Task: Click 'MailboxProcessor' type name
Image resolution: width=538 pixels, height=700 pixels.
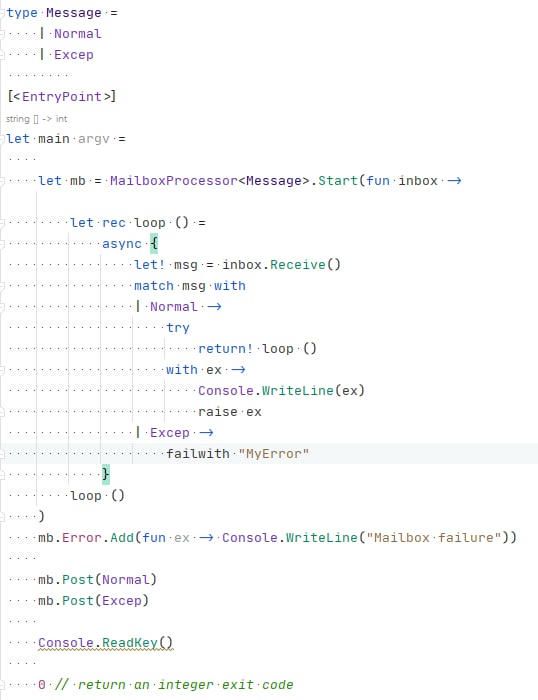Action: [x=174, y=181]
